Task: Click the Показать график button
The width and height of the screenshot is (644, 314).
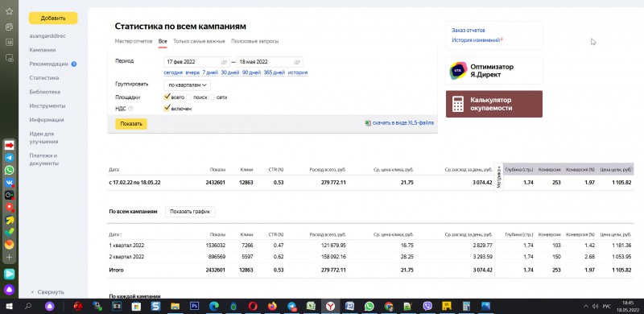Action: point(190,212)
